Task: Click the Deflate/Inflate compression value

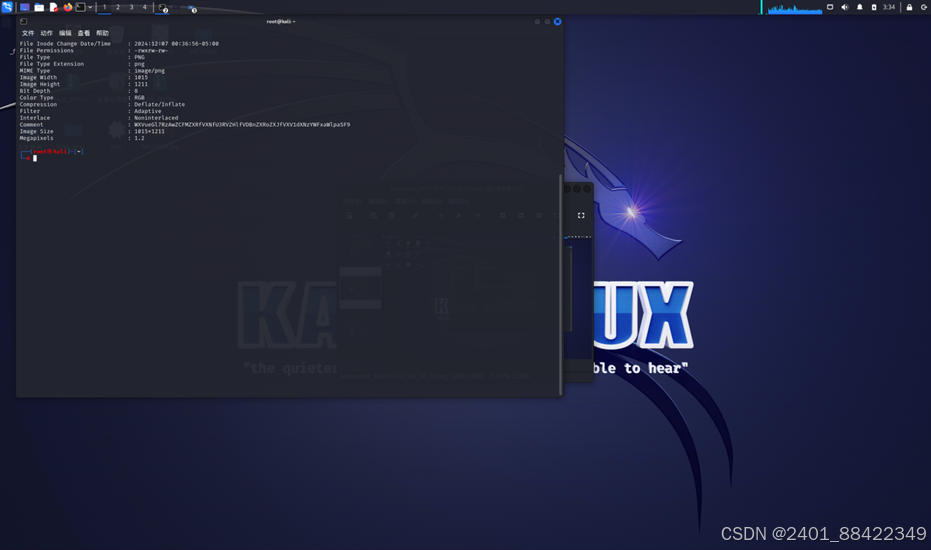Action: point(159,105)
